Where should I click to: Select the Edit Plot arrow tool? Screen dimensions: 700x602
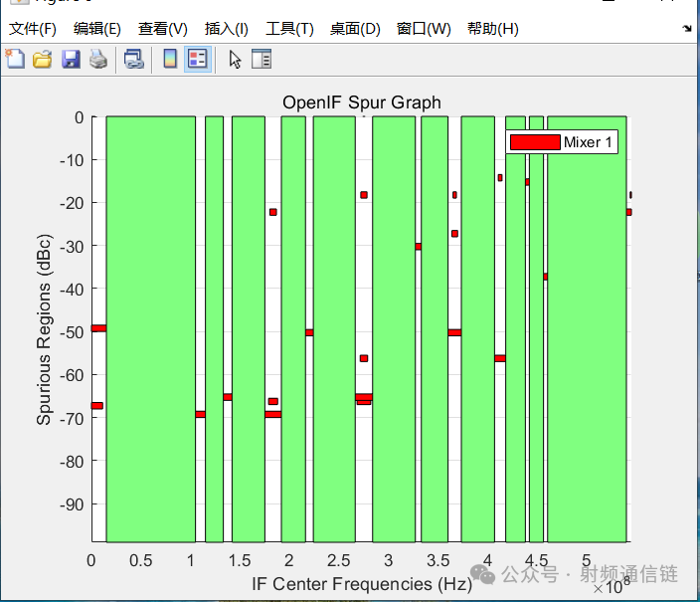coord(235,60)
